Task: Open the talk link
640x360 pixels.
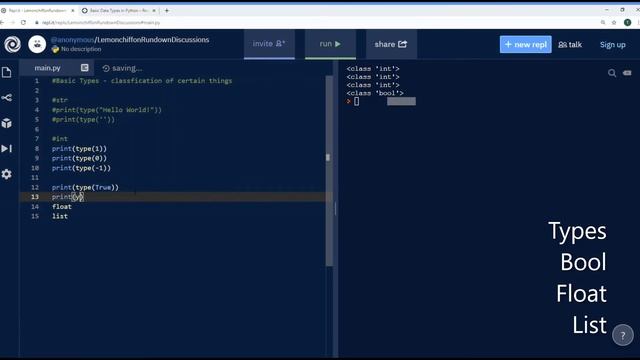Action: [x=570, y=44]
